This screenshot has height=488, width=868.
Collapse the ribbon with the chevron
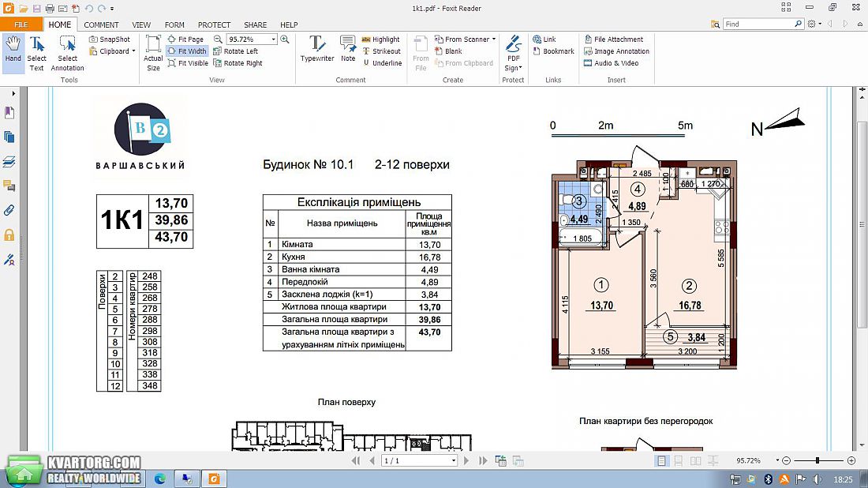point(859,24)
